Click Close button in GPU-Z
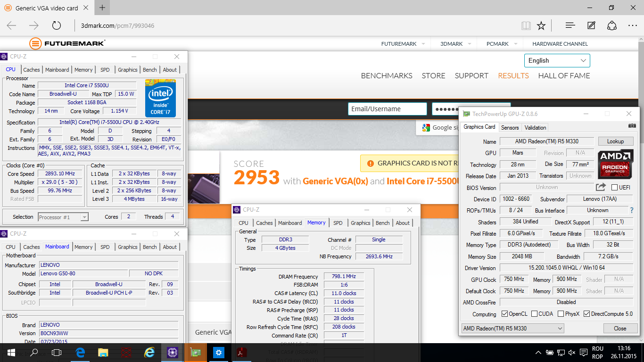 pos(620,329)
